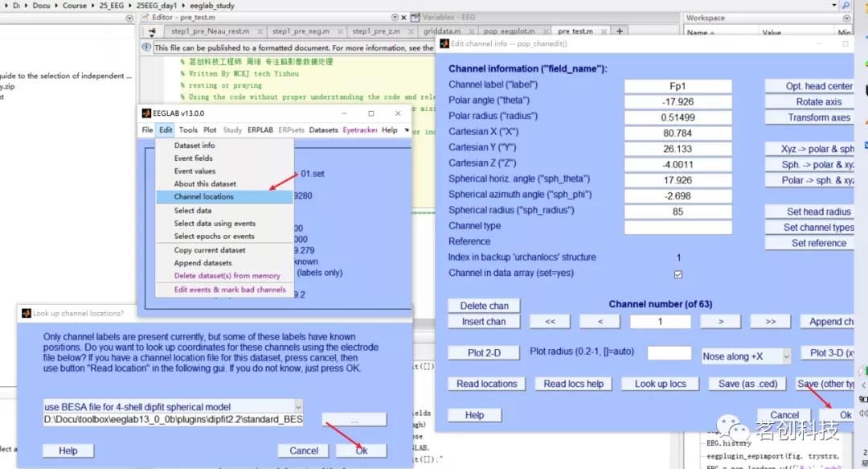This screenshot has width=868, height=469.
Task: Click Cancel in Edit channel info dialog
Action: tap(784, 414)
